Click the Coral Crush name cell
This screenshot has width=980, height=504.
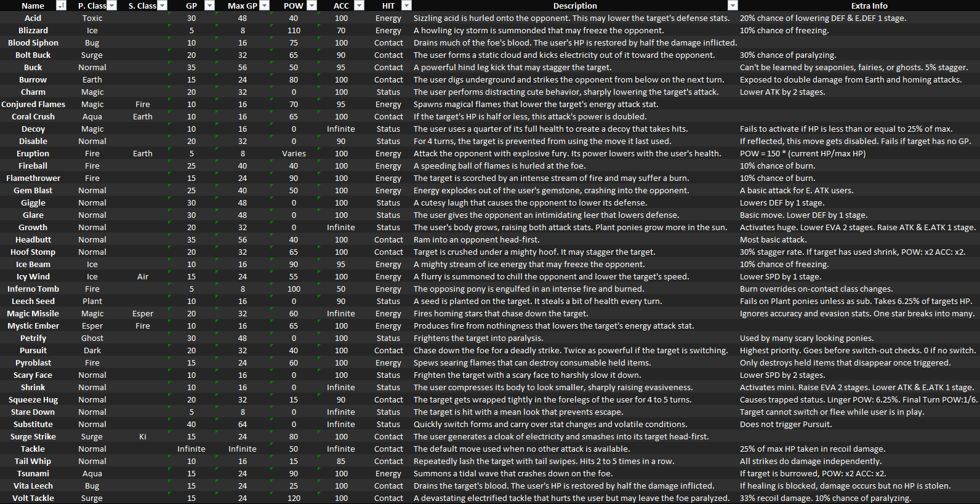[33, 116]
